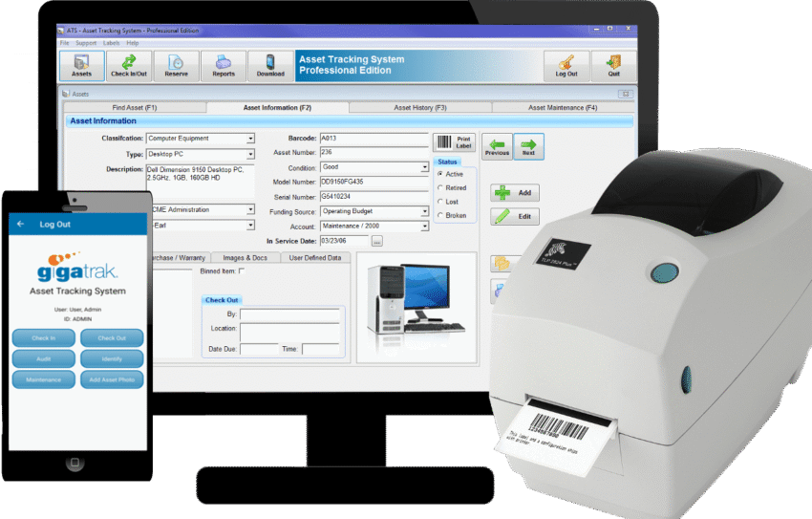Click the Log Out key icon in toolbar
The height and width of the screenshot is (519, 812).
tap(566, 65)
